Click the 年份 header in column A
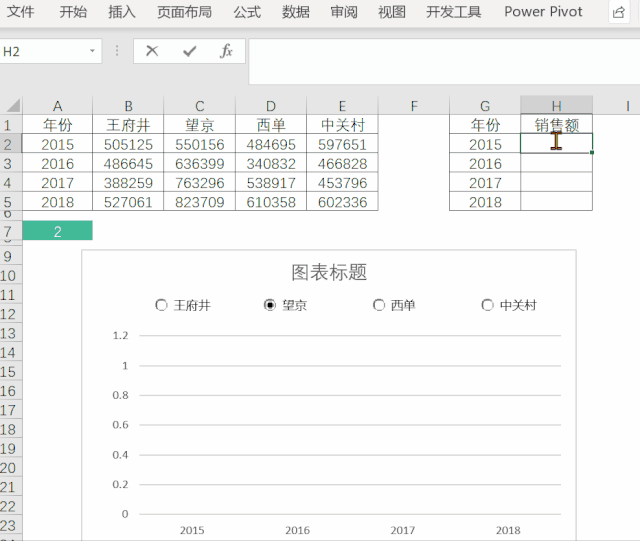 click(x=58, y=125)
